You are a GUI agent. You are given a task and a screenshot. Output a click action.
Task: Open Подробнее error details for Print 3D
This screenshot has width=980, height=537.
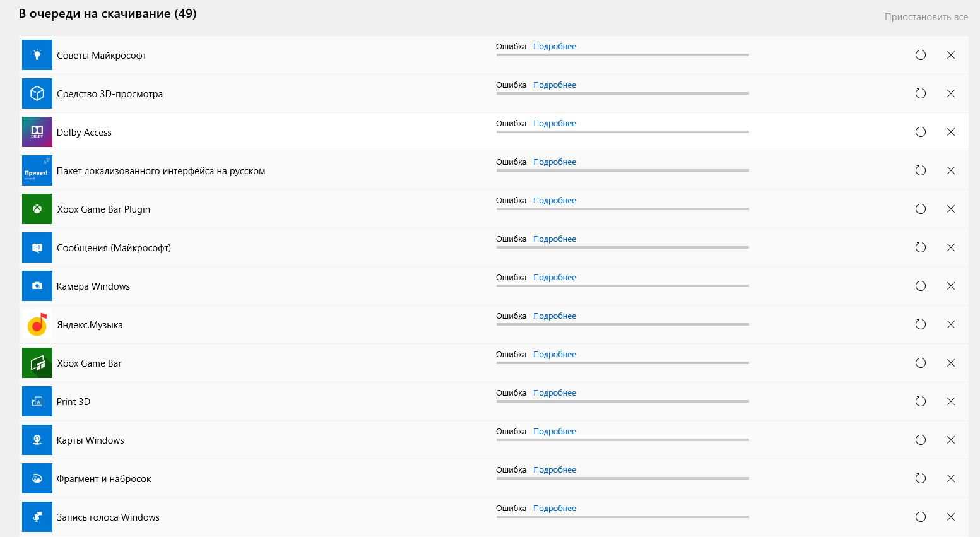click(x=554, y=393)
